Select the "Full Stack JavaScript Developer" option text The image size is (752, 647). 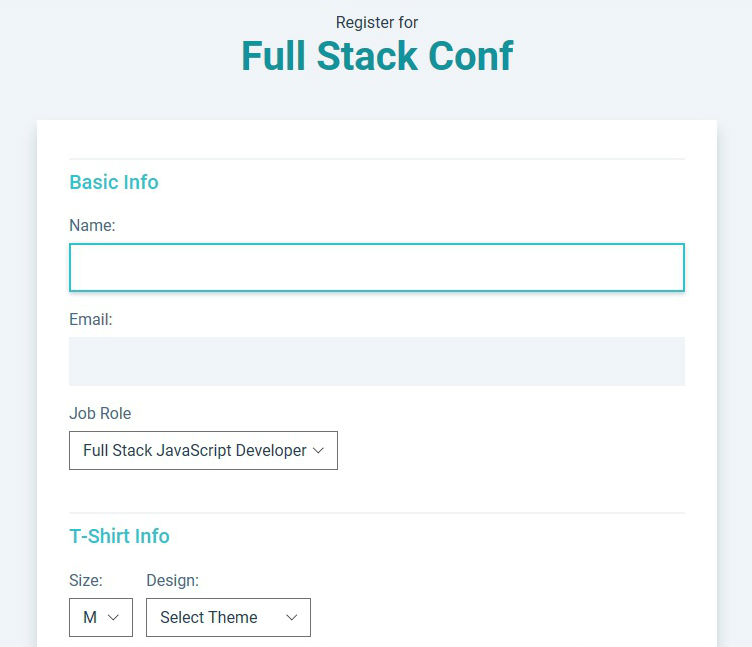point(194,450)
